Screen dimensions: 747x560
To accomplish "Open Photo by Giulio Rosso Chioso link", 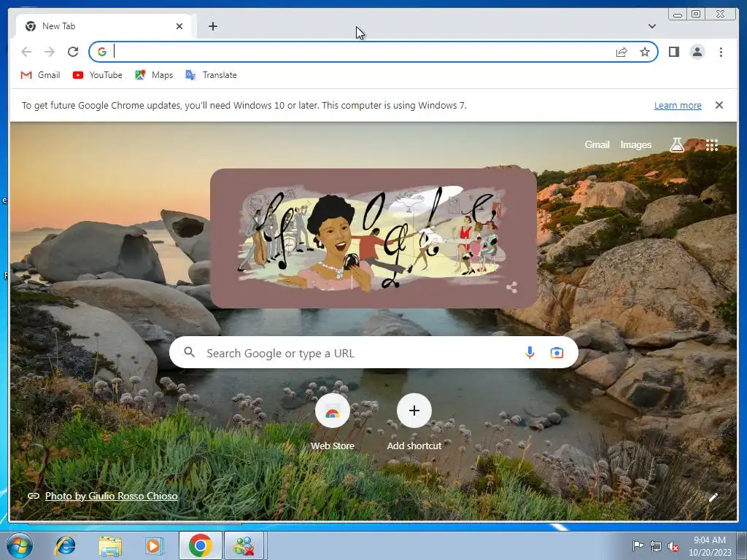I will pos(111,496).
